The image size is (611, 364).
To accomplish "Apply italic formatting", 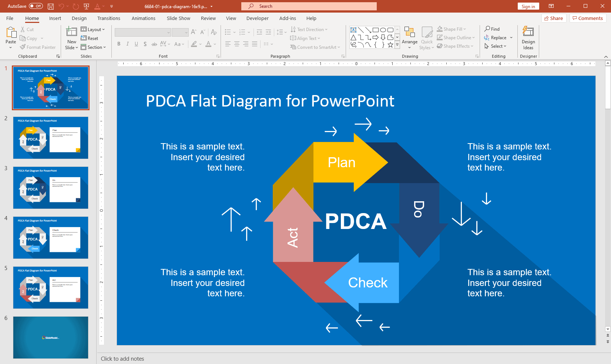I will pyautogui.click(x=127, y=44).
